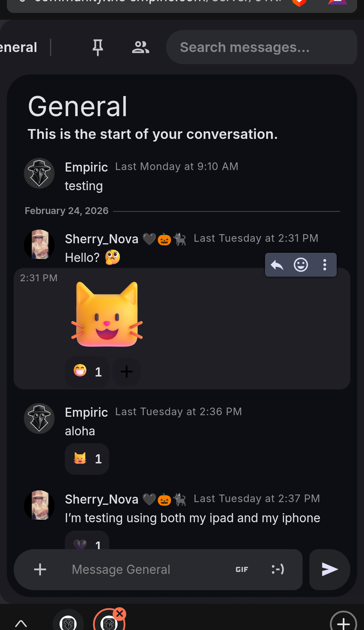Open the attachment plus button in the message box
The height and width of the screenshot is (630, 364).
[x=40, y=569]
